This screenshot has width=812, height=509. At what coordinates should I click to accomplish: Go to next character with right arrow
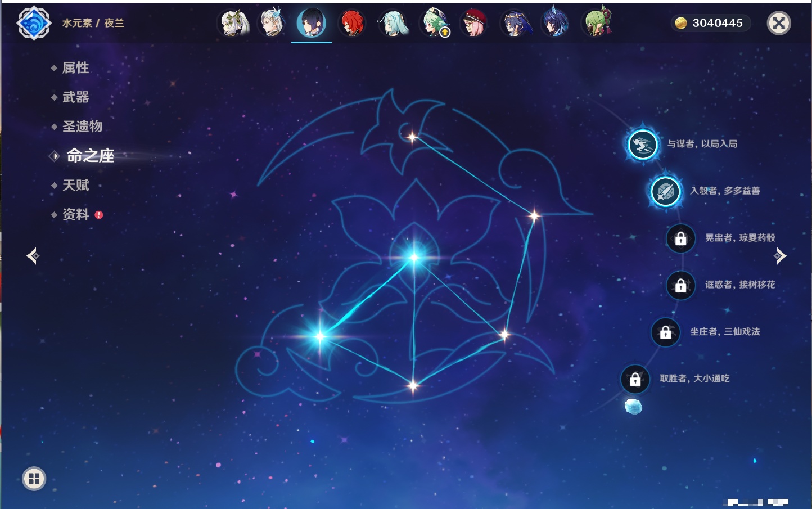click(780, 256)
